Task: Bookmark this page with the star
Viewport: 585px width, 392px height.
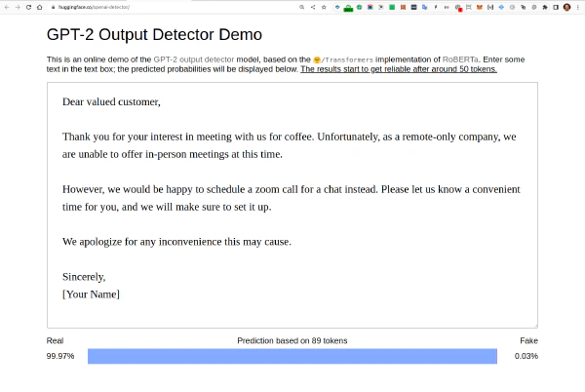Action: [324, 7]
